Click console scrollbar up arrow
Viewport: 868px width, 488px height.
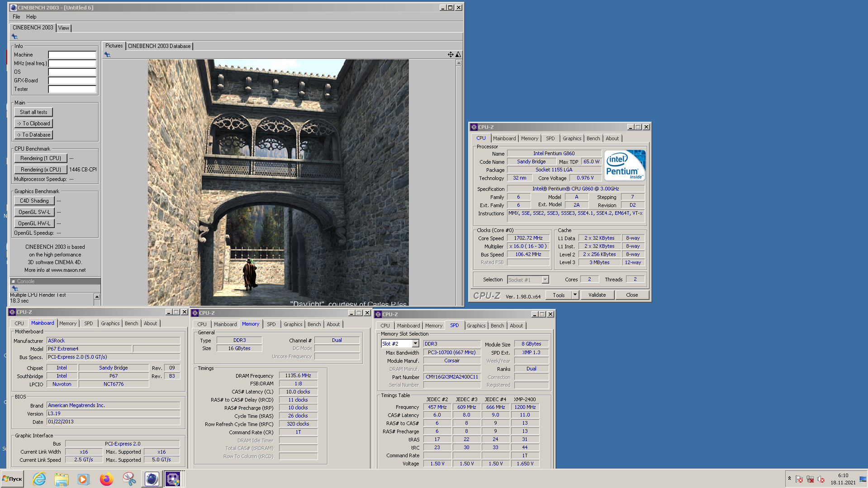point(97,297)
